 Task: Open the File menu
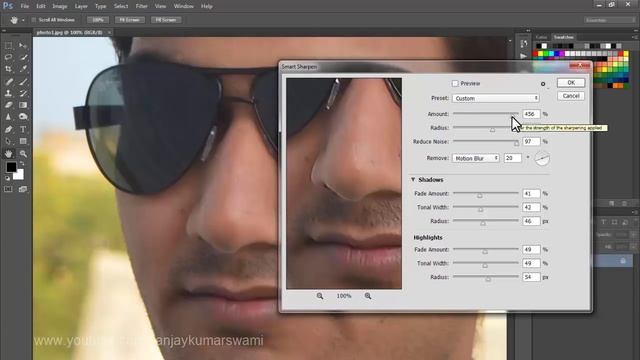click(x=24, y=6)
